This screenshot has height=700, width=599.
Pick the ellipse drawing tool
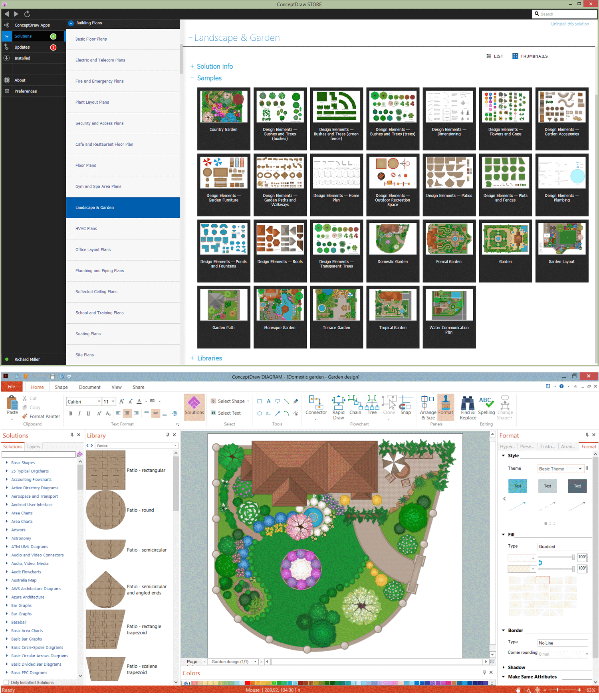coord(260,413)
